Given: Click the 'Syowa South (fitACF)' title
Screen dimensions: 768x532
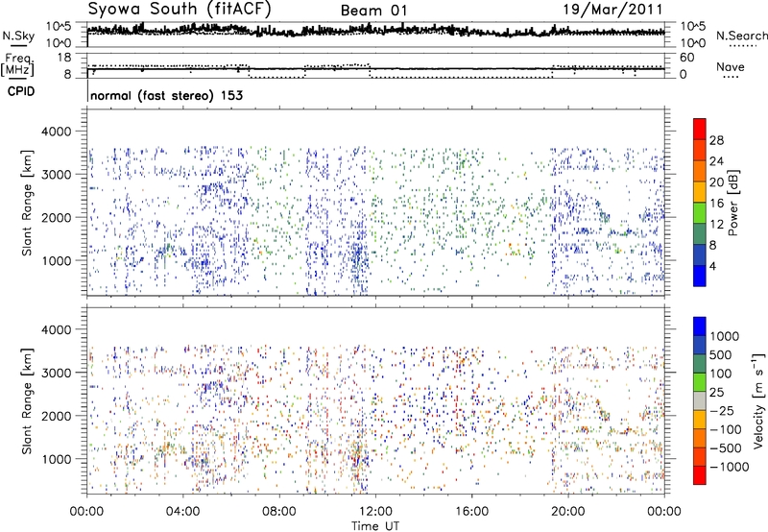Looking at the screenshot, I should [x=180, y=10].
